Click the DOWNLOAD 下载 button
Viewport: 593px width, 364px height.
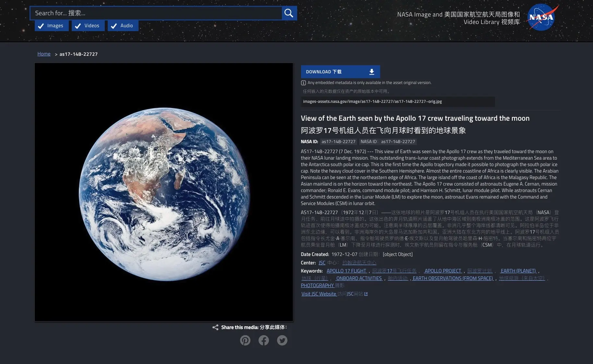[340, 72]
